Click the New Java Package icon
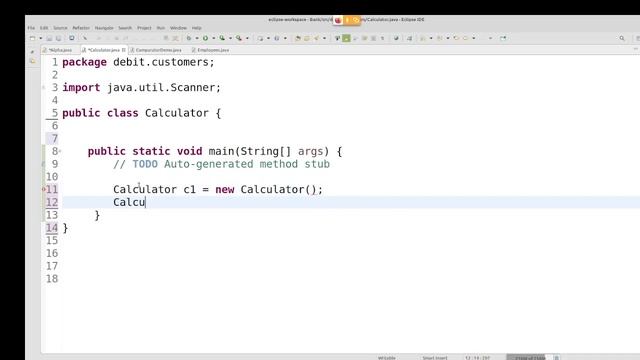The image size is (640, 360). point(260,38)
